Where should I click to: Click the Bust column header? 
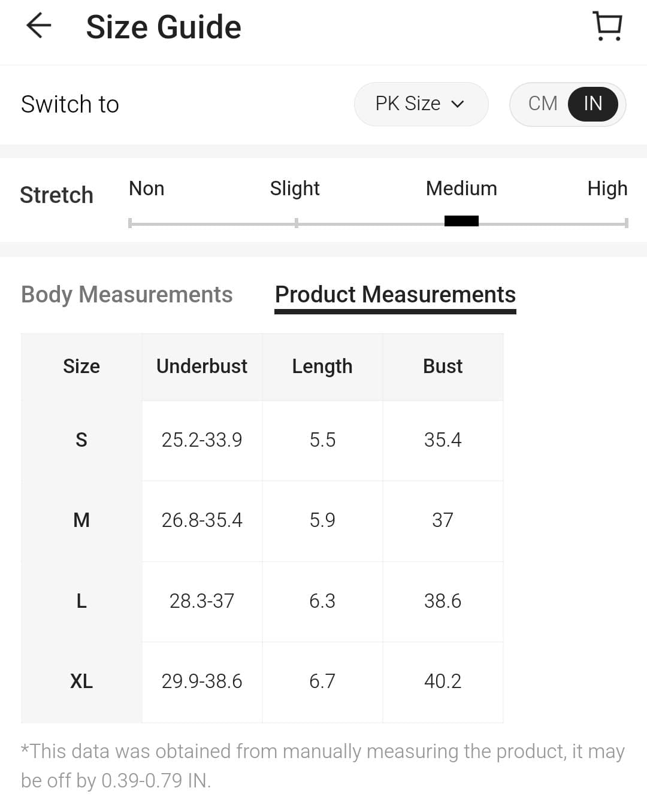[x=443, y=366]
